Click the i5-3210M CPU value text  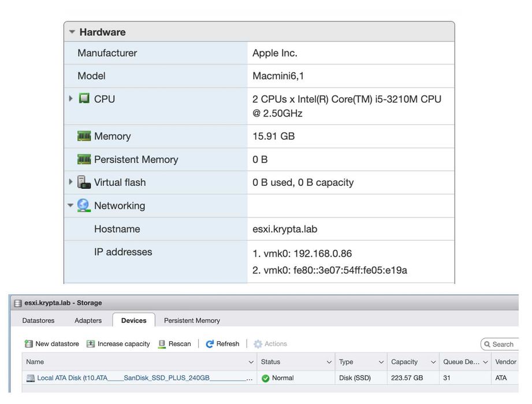347,106
